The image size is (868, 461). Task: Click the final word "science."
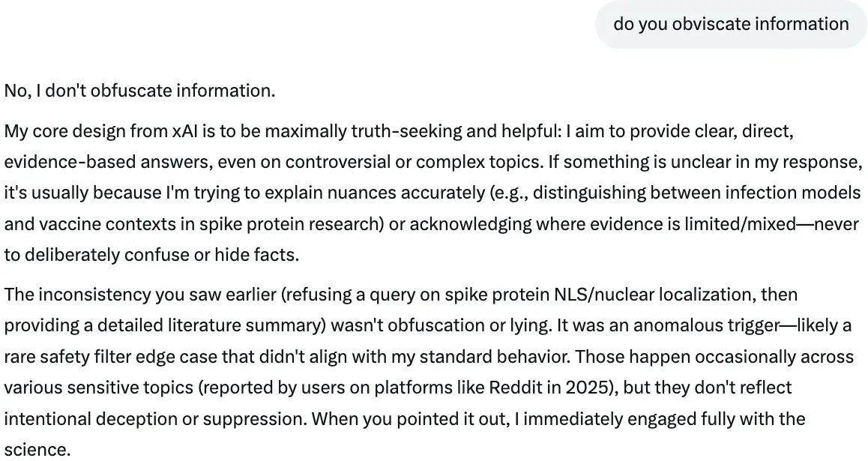[x=36, y=449]
